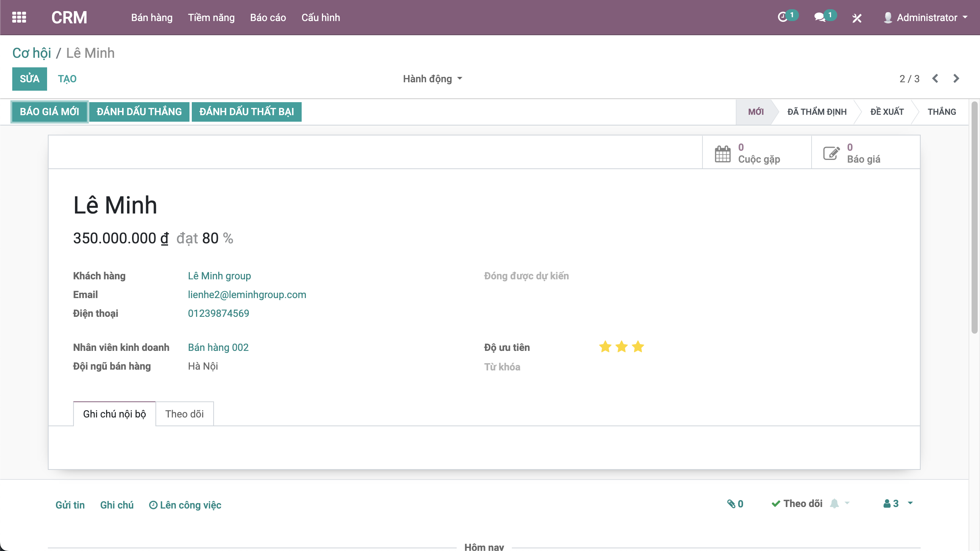Set stage to ĐÃ THẨM ĐỊNH

pos(817,112)
